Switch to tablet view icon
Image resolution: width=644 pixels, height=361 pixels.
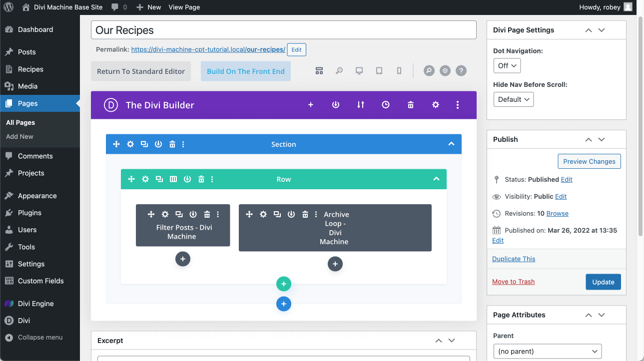click(379, 71)
